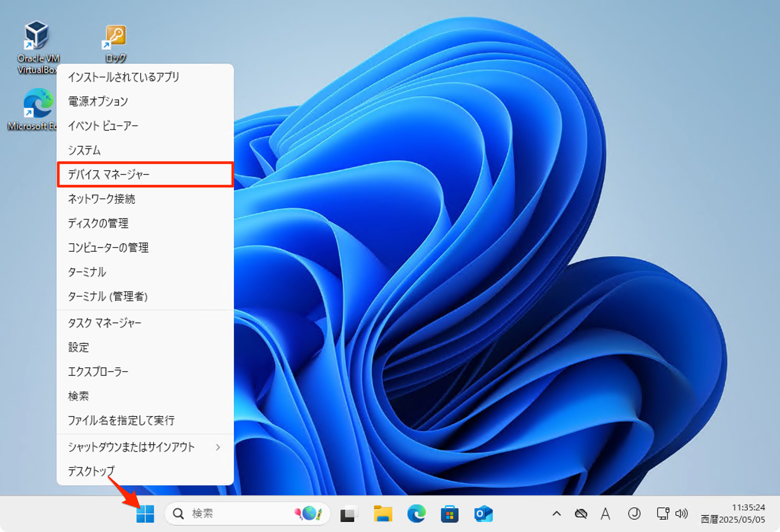Open the Microsoft Store from the taskbar

449,513
